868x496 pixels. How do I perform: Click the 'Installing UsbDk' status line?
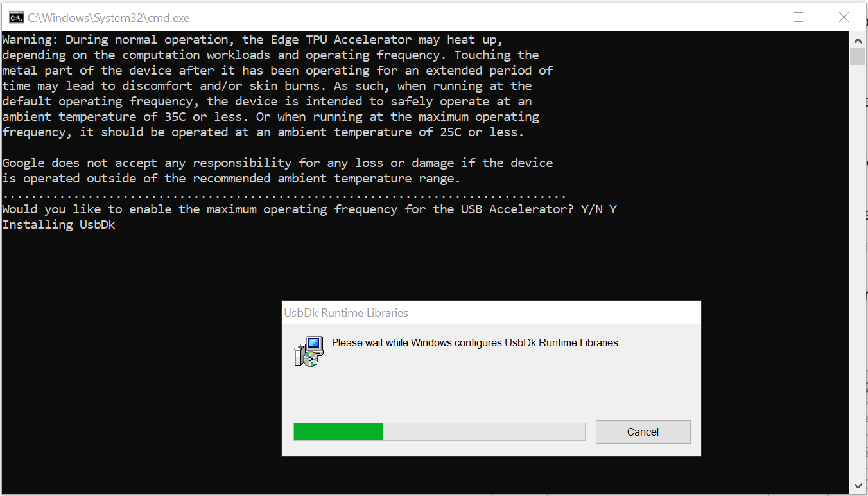pos(58,224)
